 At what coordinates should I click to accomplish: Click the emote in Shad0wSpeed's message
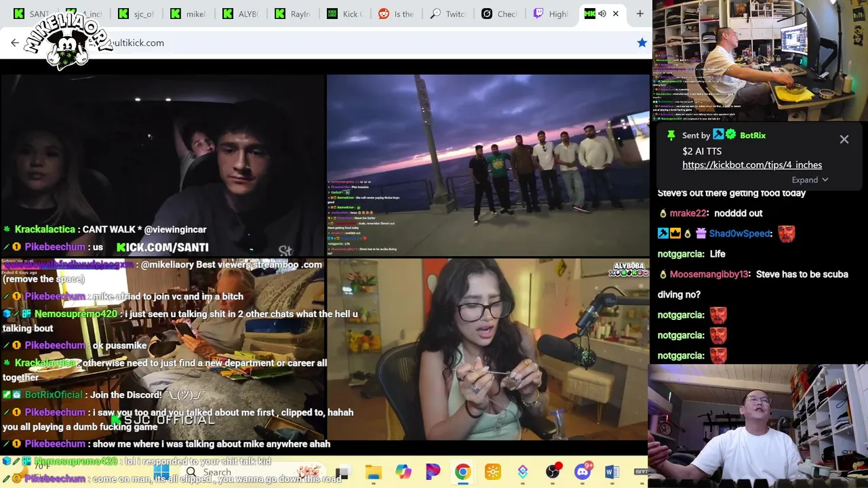tap(786, 233)
